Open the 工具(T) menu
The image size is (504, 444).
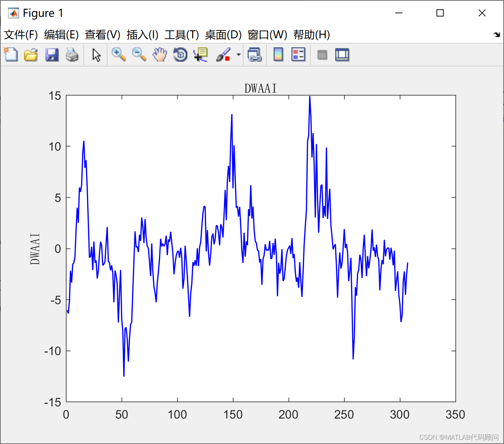(181, 35)
